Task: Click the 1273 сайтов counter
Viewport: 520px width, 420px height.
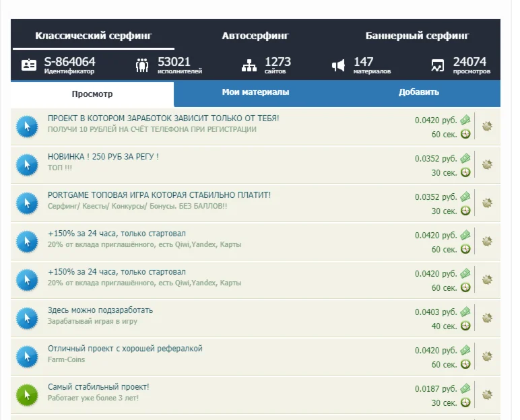Action: pyautogui.click(x=278, y=65)
